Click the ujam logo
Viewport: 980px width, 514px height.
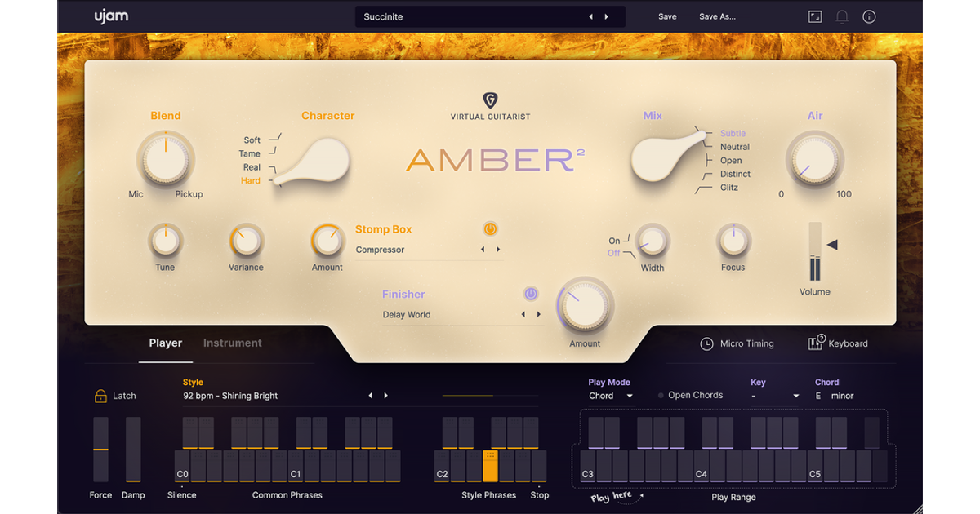[x=111, y=16]
